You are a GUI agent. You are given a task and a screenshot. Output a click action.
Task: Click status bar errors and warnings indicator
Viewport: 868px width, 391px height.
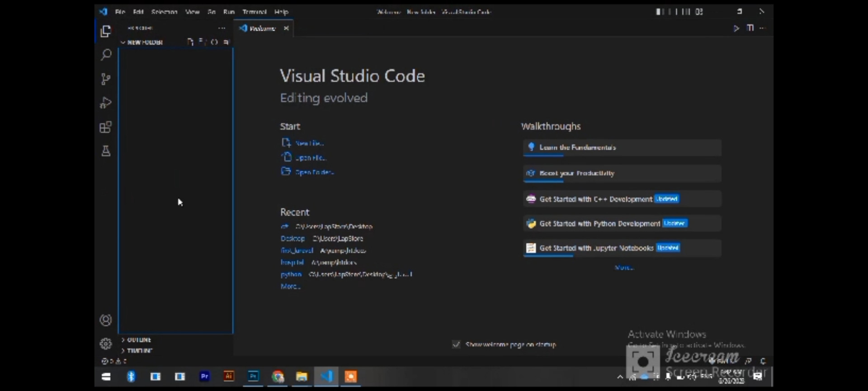(114, 361)
